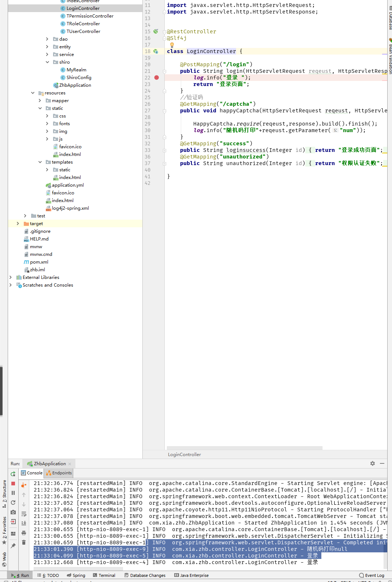This screenshot has width=392, height=582.
Task: Open the Database side panel on right
Action: coord(390,18)
